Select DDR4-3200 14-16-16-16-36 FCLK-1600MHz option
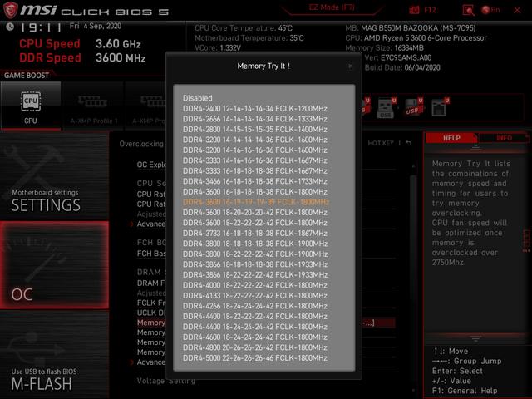The width and height of the screenshot is (532, 399). pyautogui.click(x=255, y=150)
